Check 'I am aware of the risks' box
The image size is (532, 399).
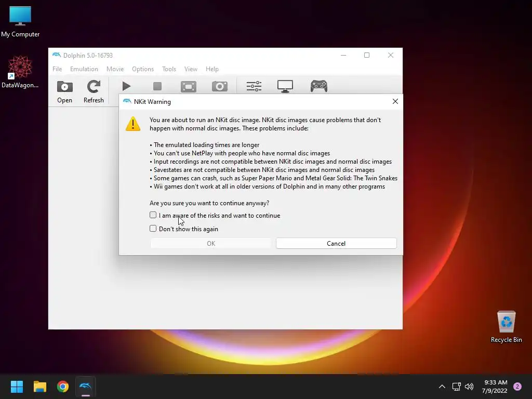point(153,215)
